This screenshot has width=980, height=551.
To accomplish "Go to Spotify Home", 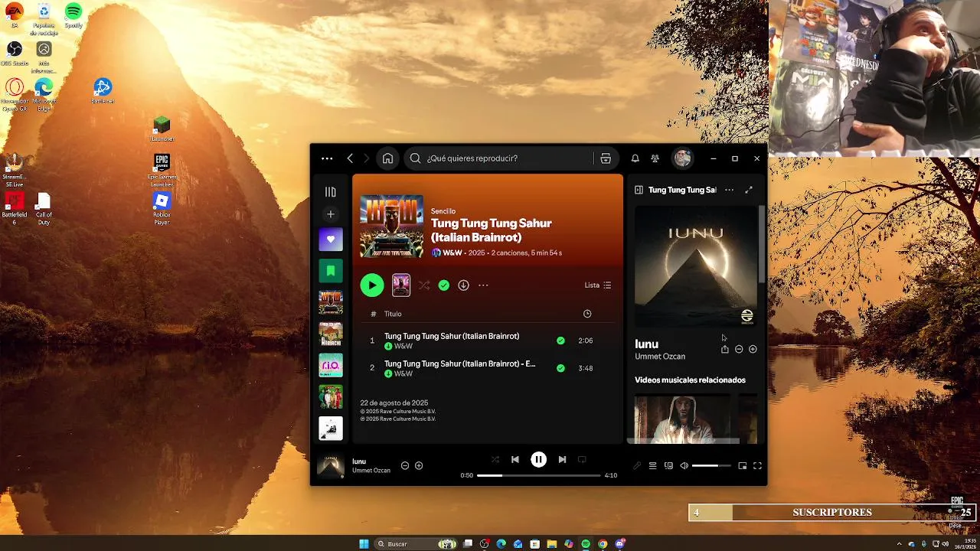I will [387, 158].
